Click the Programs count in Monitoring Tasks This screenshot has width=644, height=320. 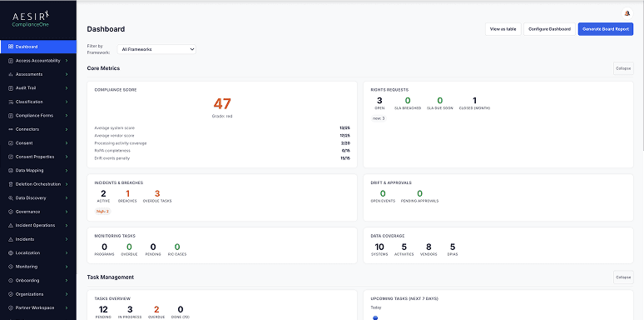point(104,247)
